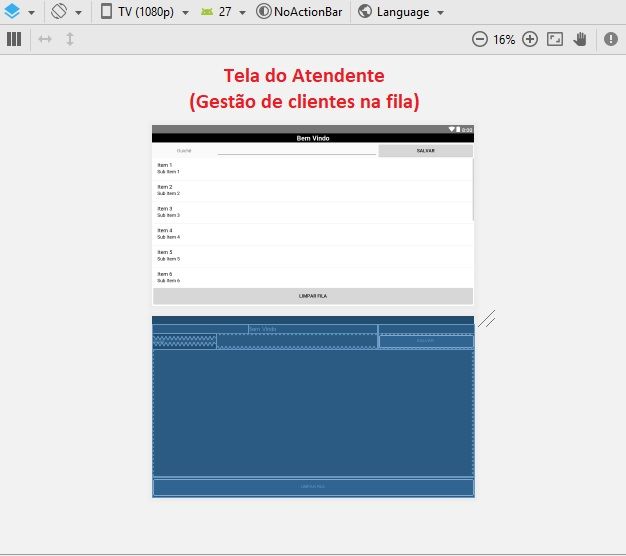Image resolution: width=626 pixels, height=556 pixels.
Task: Click the SALVAR button in preview
Action: (426, 150)
